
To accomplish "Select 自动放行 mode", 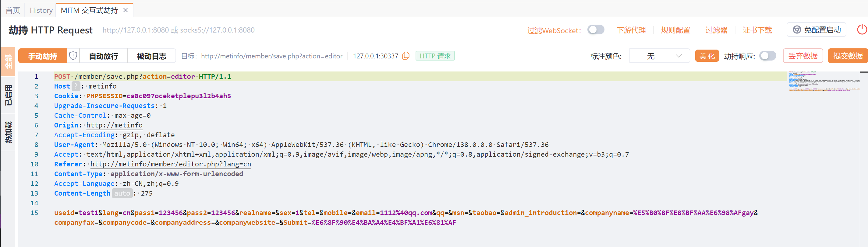I will tap(104, 56).
